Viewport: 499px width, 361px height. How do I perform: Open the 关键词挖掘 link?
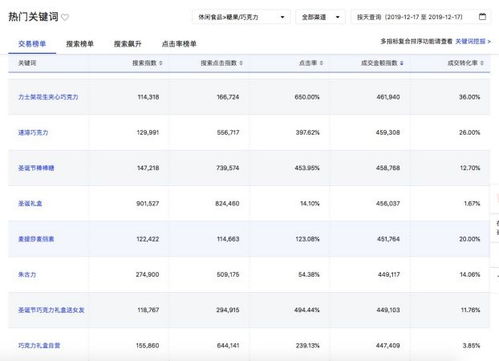(x=473, y=41)
